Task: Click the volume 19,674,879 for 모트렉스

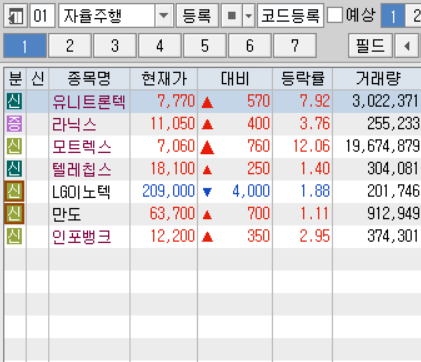Action: 382,146
